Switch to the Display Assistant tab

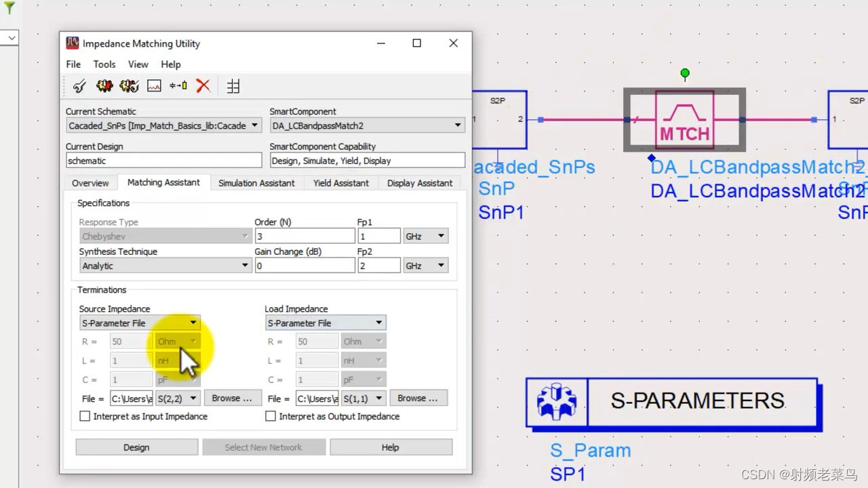(420, 183)
